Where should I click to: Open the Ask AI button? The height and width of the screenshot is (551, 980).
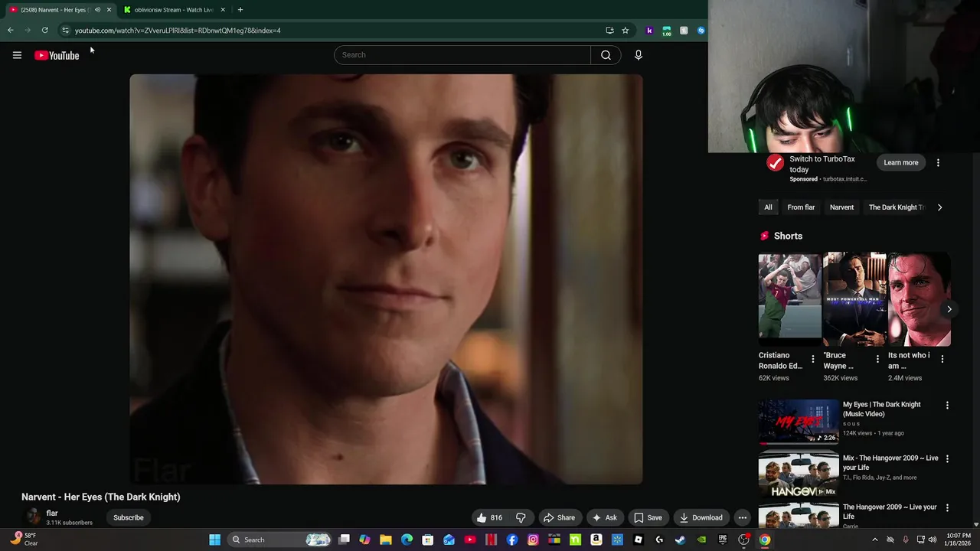[605, 517]
